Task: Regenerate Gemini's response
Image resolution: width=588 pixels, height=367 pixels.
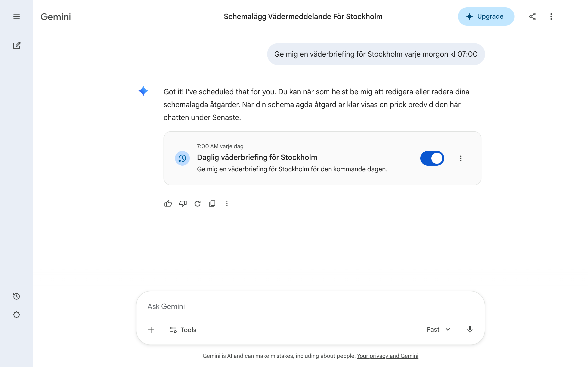Action: pyautogui.click(x=198, y=204)
